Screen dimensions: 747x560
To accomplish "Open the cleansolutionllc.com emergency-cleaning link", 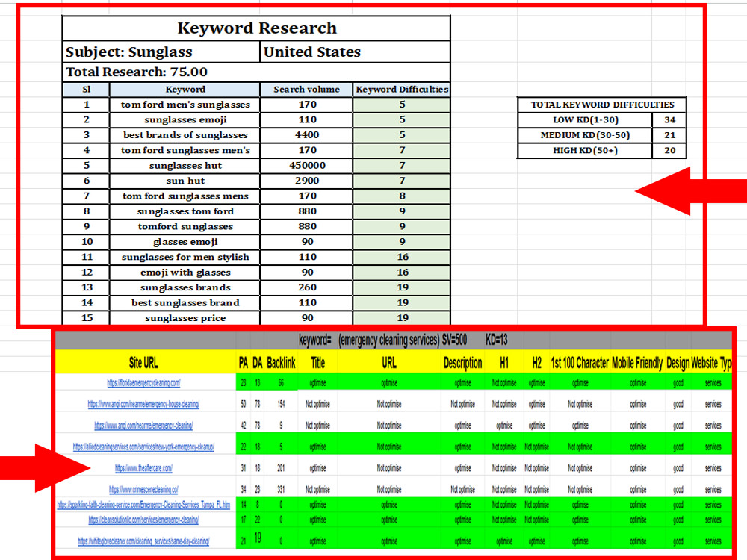I will 143,520.
